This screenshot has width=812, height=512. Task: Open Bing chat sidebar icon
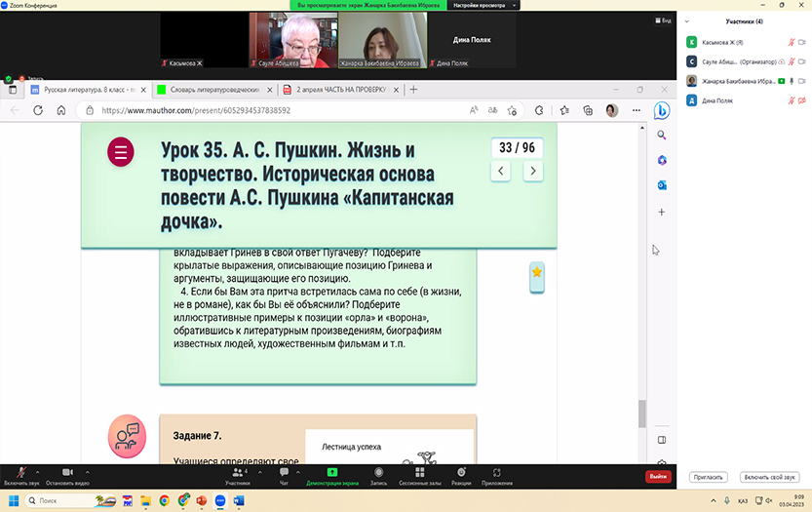[661, 110]
